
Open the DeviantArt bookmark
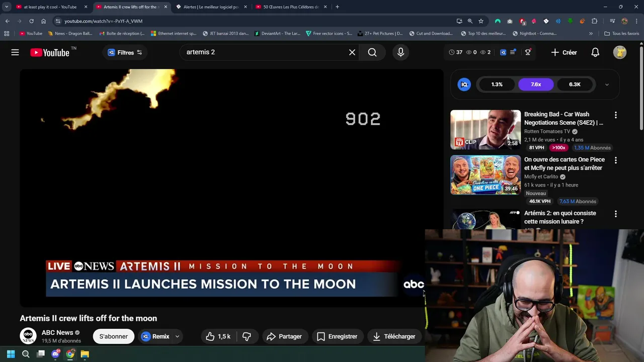277,34
